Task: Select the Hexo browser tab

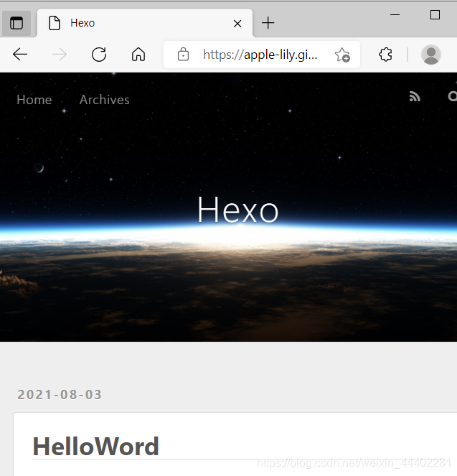Action: 145,23
